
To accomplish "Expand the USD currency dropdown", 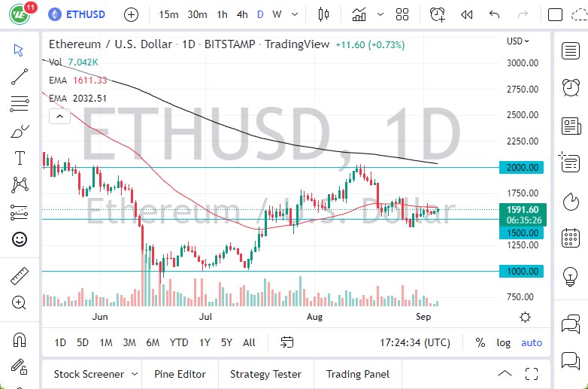I will (x=518, y=41).
